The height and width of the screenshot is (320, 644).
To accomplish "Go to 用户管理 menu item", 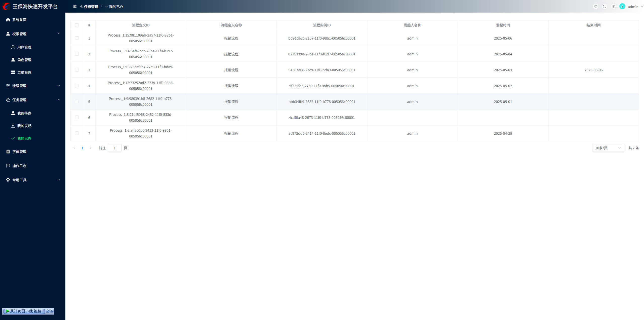I will coord(24,47).
